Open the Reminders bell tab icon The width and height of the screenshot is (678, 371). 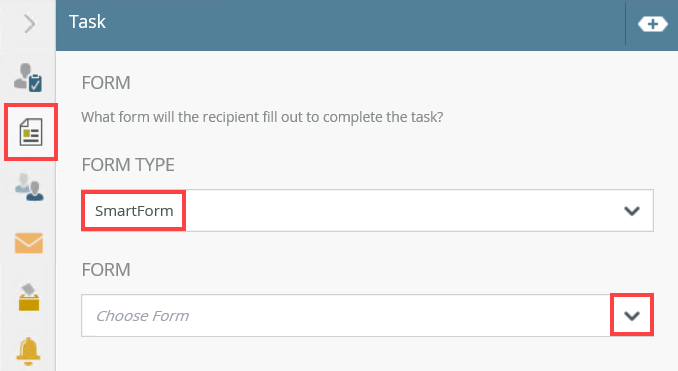pos(29,351)
